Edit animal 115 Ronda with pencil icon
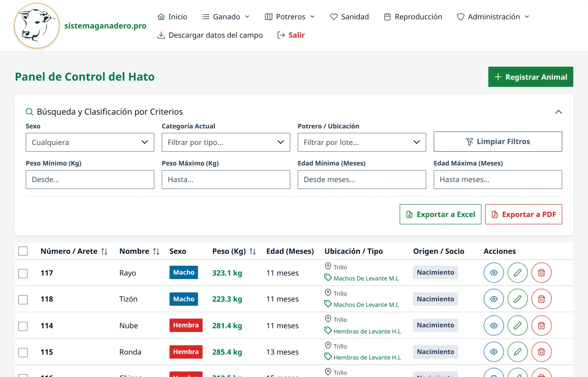The image size is (588, 377). coord(518,352)
